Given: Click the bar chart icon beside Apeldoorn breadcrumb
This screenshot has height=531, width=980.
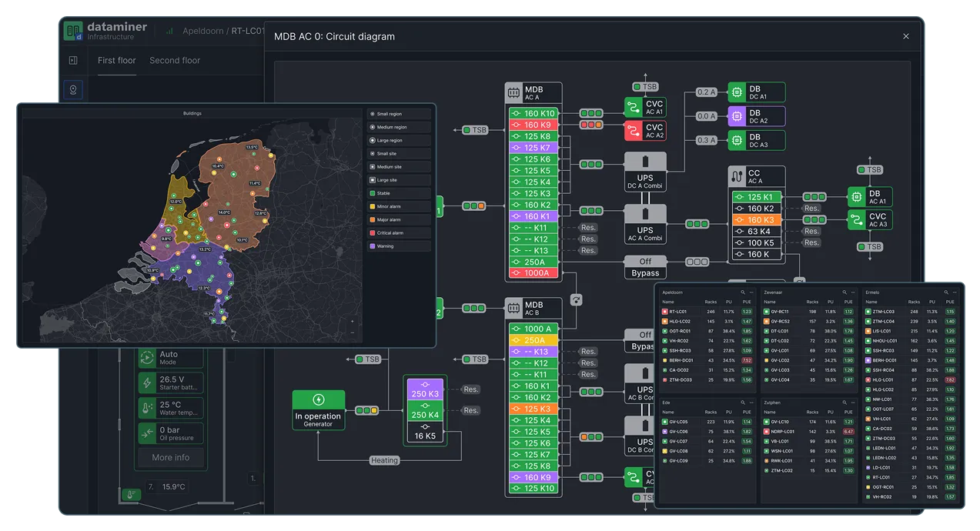Looking at the screenshot, I should [169, 32].
